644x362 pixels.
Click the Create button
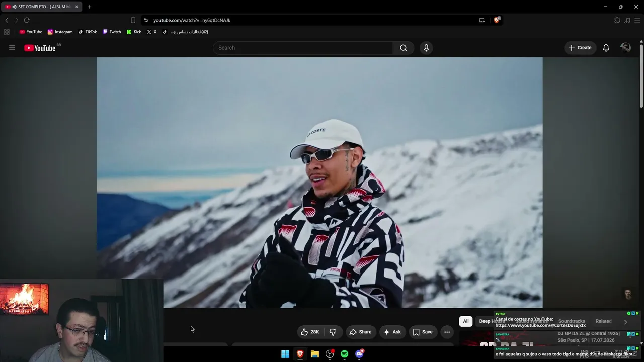[x=580, y=48]
